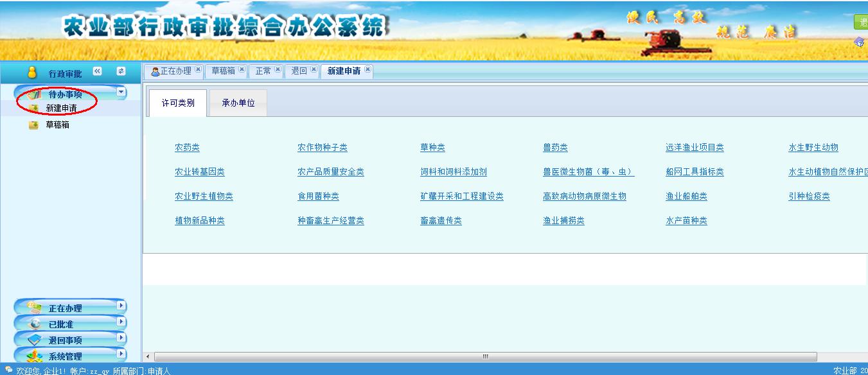Switch to the 正常 tab
The image size is (868, 375).
click(263, 71)
